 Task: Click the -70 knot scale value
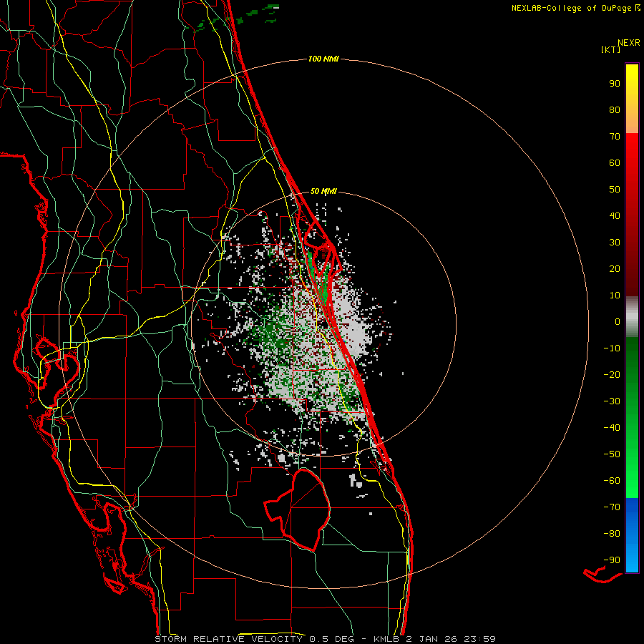(x=612, y=507)
